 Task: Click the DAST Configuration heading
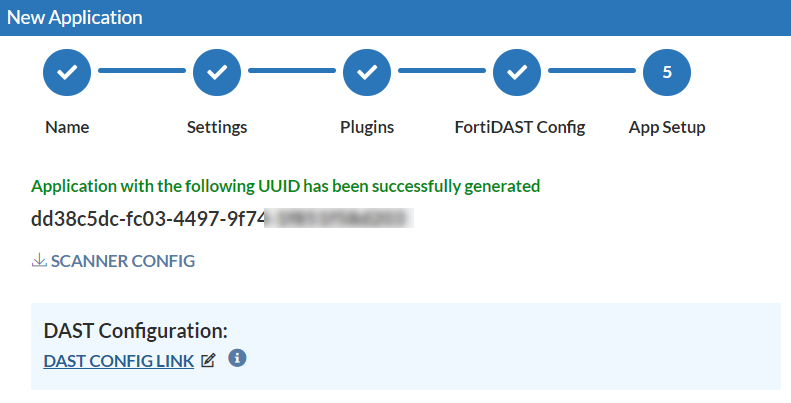[136, 331]
